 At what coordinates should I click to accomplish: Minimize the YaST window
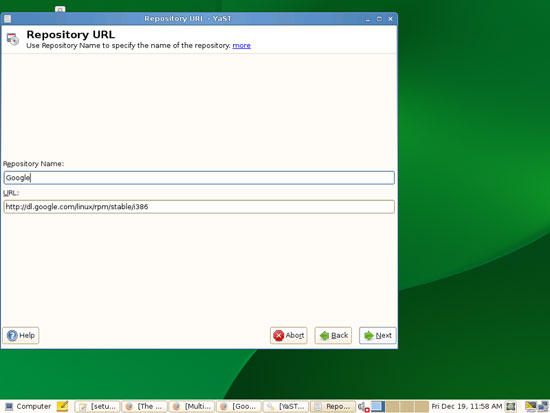368,19
